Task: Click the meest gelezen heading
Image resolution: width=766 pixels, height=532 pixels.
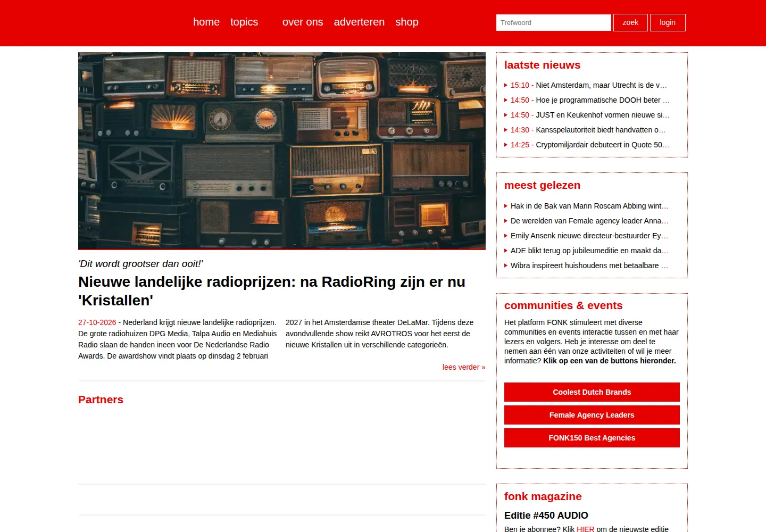Action: point(542,185)
